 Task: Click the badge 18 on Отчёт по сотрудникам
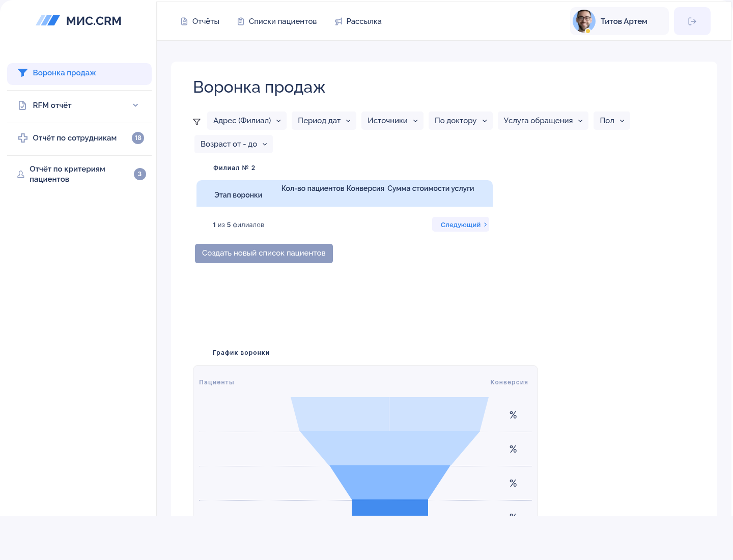pyautogui.click(x=138, y=138)
